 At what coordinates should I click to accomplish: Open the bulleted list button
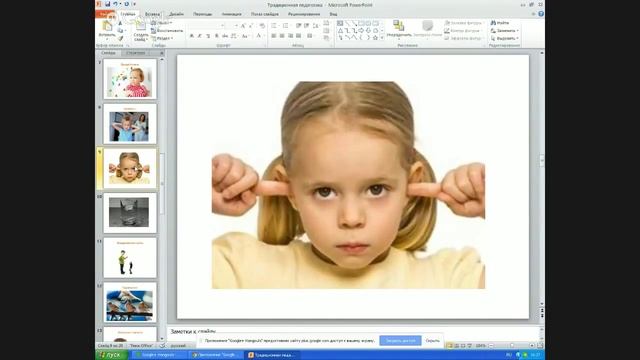coord(275,26)
